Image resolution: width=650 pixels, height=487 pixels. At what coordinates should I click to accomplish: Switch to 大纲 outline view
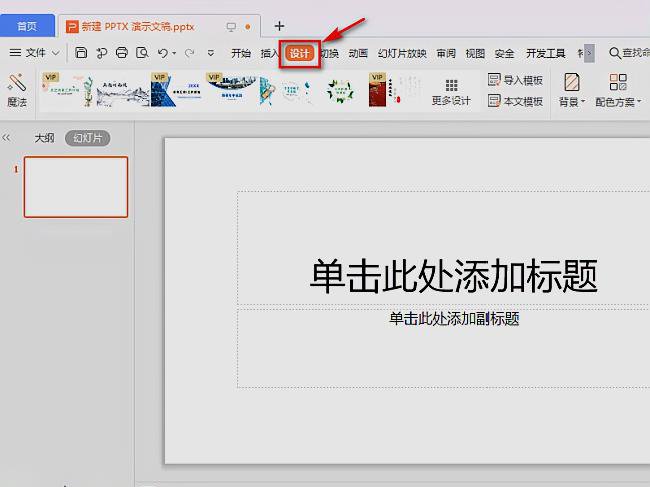click(44, 138)
